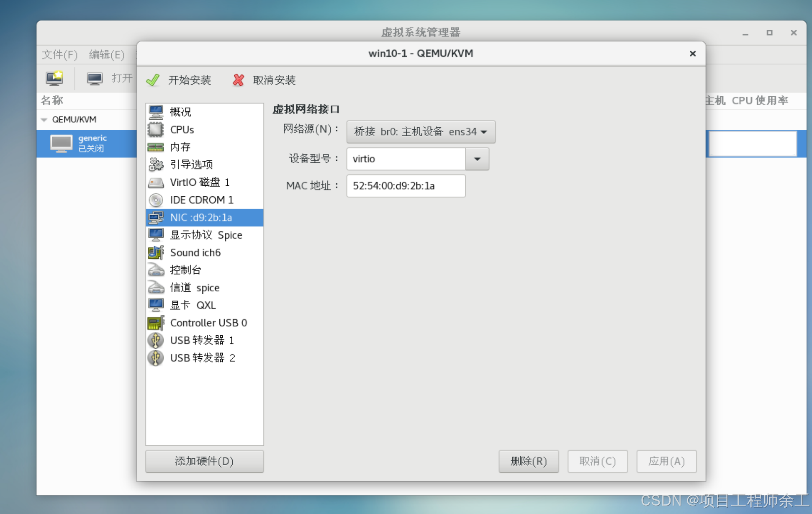
Task: Select the 内存 memory icon entry
Action: pyautogui.click(x=156, y=147)
